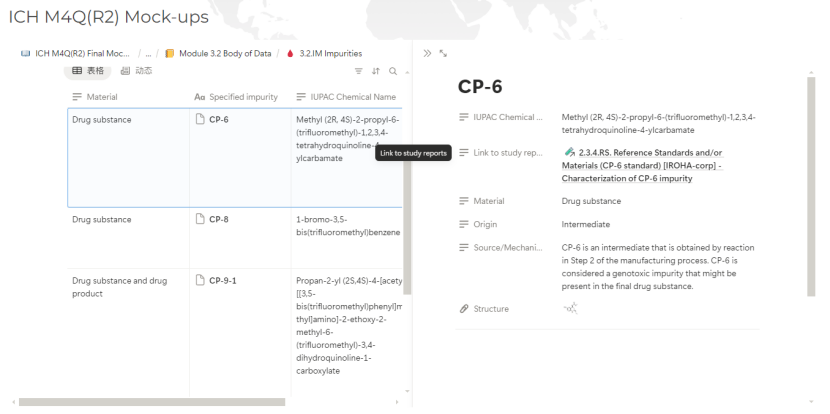Close the side peek panel with double-chevron icon

427,54
